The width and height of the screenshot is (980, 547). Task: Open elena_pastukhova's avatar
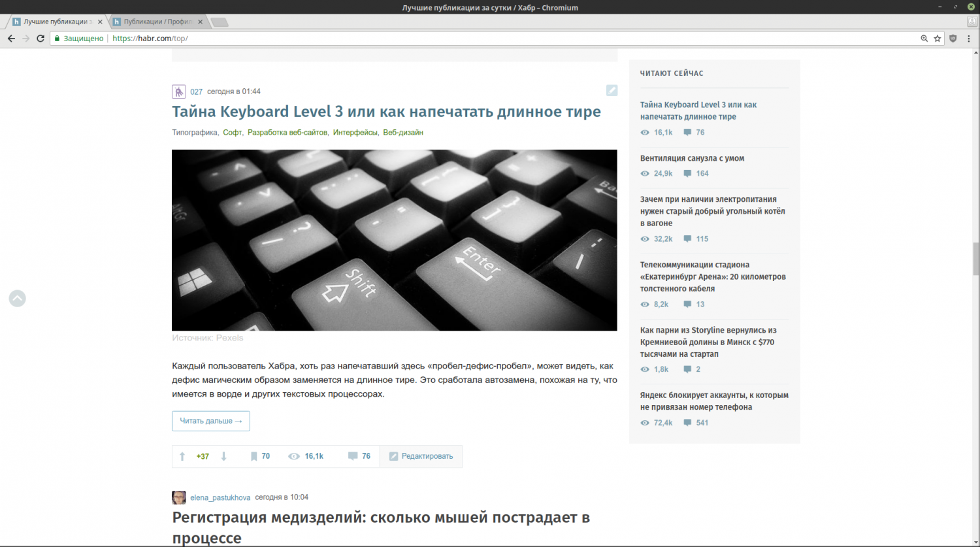tap(179, 497)
